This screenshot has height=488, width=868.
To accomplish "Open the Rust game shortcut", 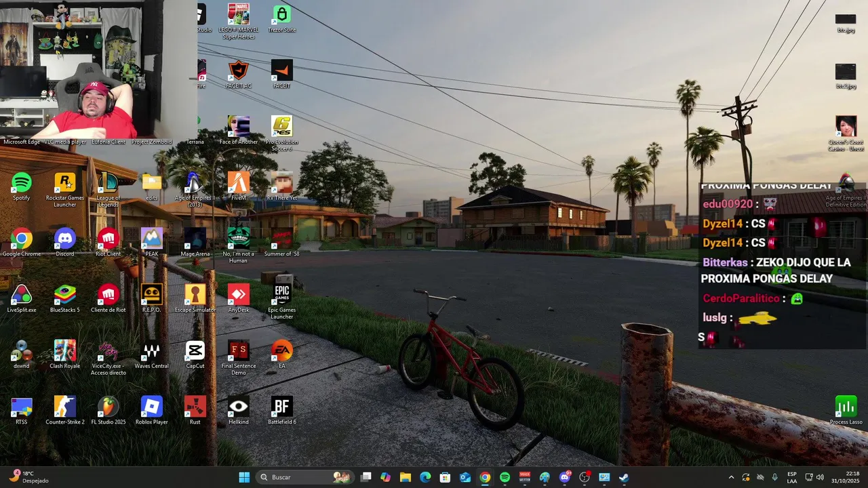I will (x=195, y=411).
